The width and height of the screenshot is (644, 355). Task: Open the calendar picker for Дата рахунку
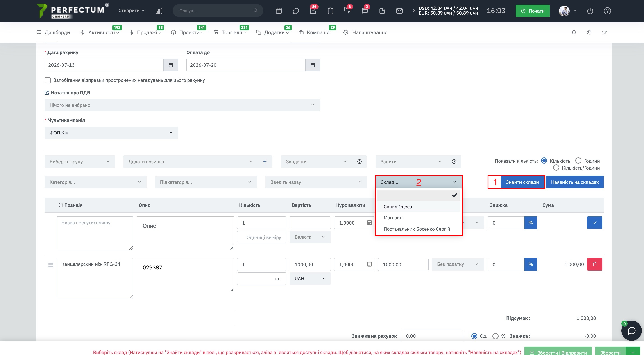coord(171,65)
